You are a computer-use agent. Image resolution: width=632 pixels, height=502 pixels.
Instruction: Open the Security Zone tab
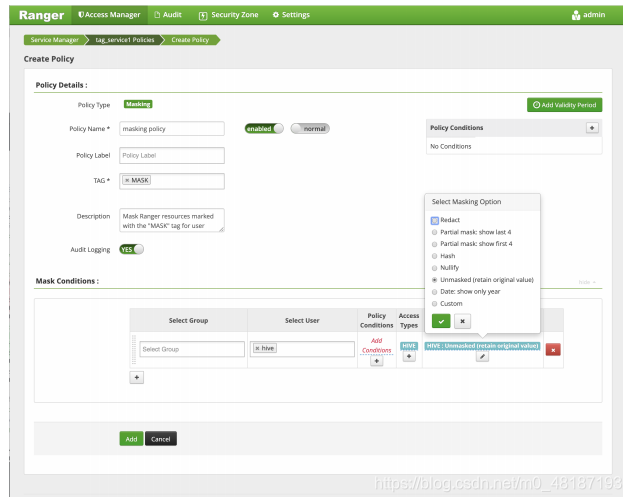[x=229, y=15]
